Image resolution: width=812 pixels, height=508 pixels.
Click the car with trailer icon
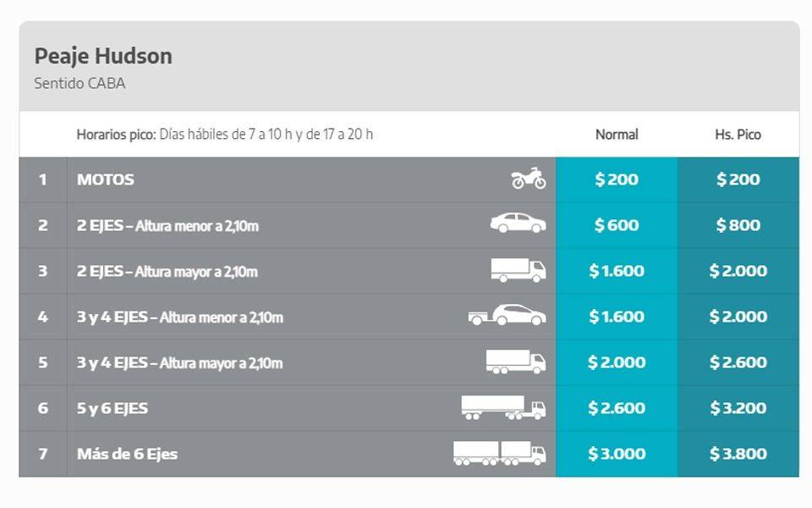click(507, 315)
